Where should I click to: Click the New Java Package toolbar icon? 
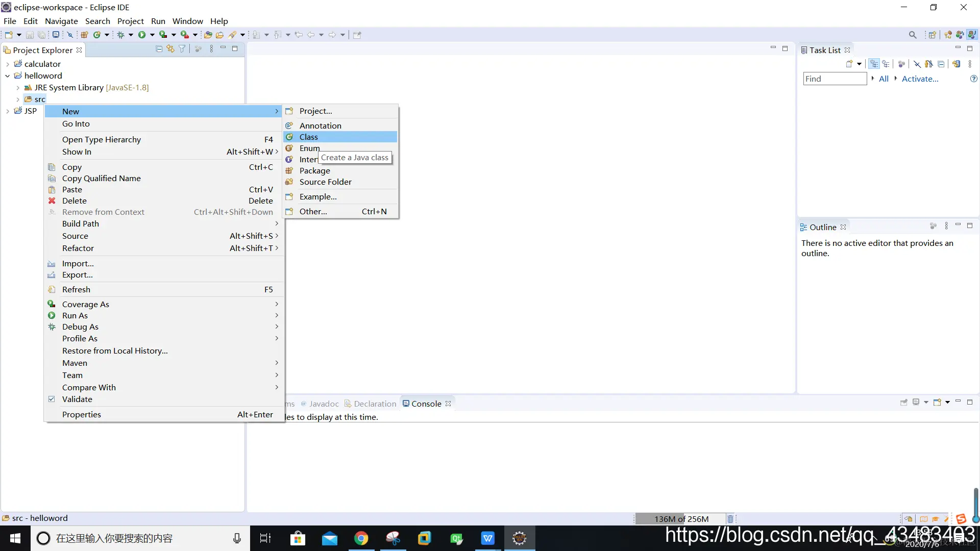tap(85, 35)
